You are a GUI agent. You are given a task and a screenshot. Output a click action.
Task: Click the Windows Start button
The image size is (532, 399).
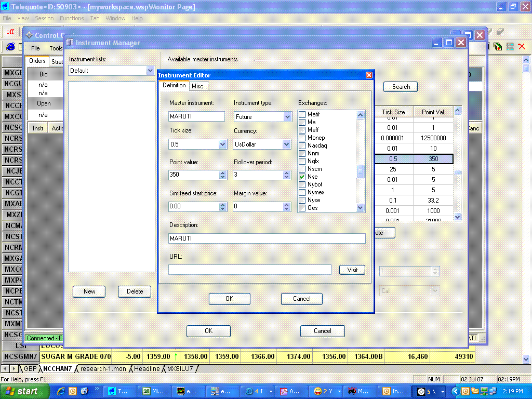22,391
